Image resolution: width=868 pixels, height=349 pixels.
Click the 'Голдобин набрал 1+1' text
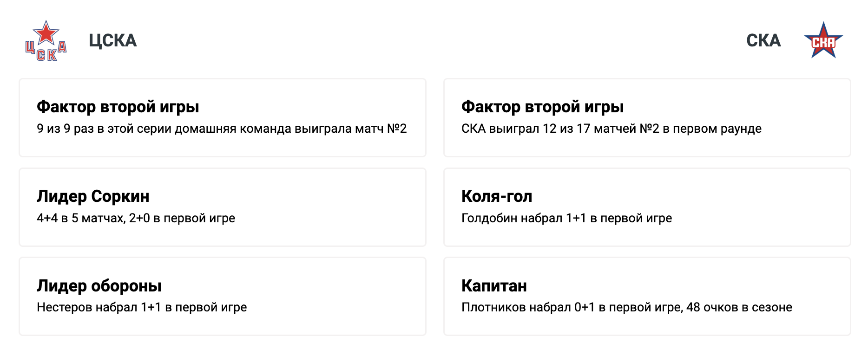[x=566, y=218]
